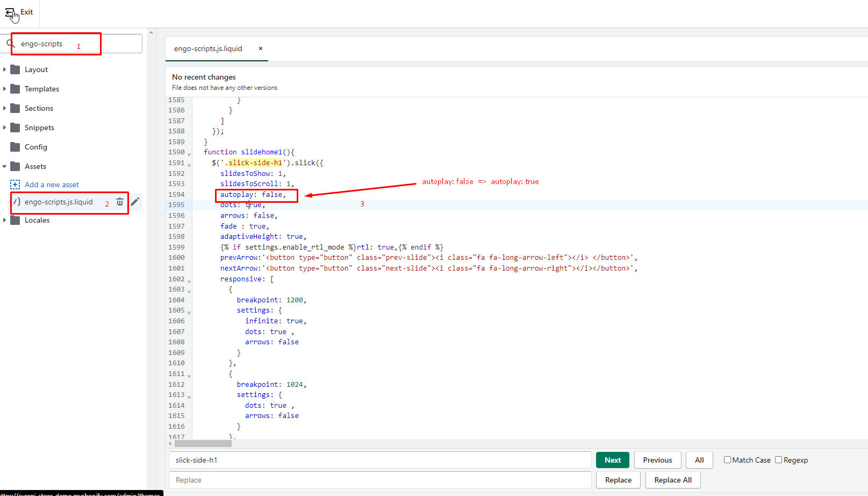Viewport: 868px width, 496px height.
Task: Expand the Templates folder arrow
Action: click(x=4, y=89)
